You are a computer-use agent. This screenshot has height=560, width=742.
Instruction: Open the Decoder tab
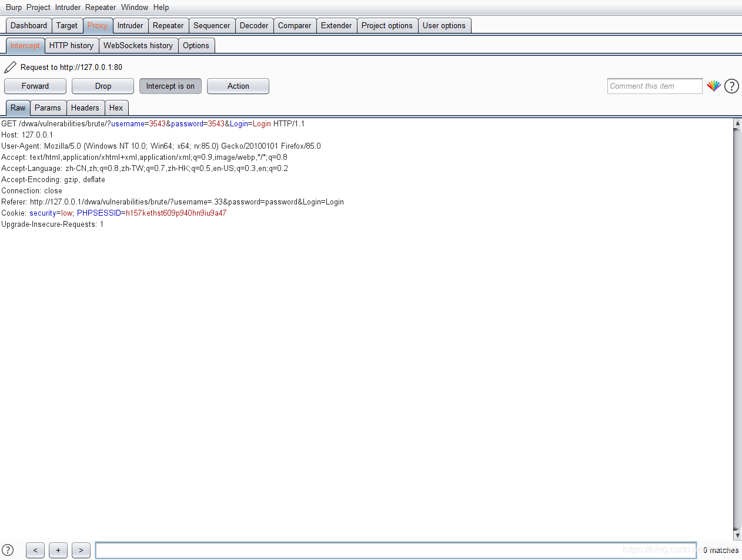(254, 26)
